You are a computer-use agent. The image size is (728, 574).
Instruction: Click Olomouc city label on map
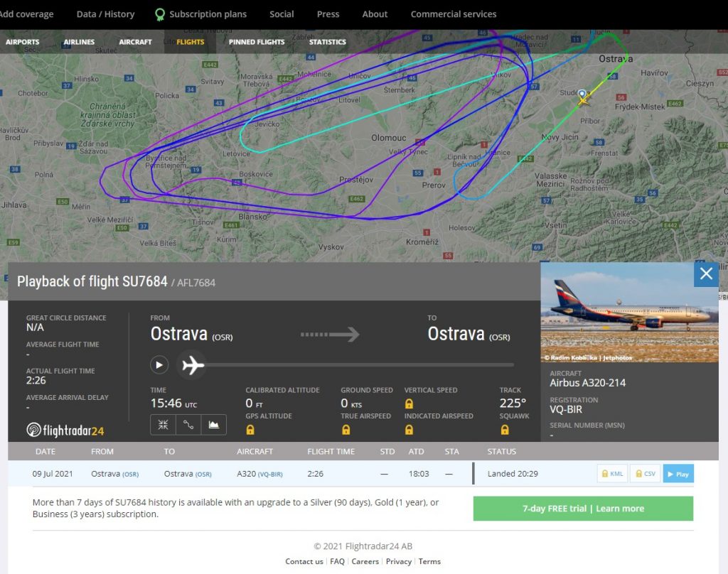[389, 138]
